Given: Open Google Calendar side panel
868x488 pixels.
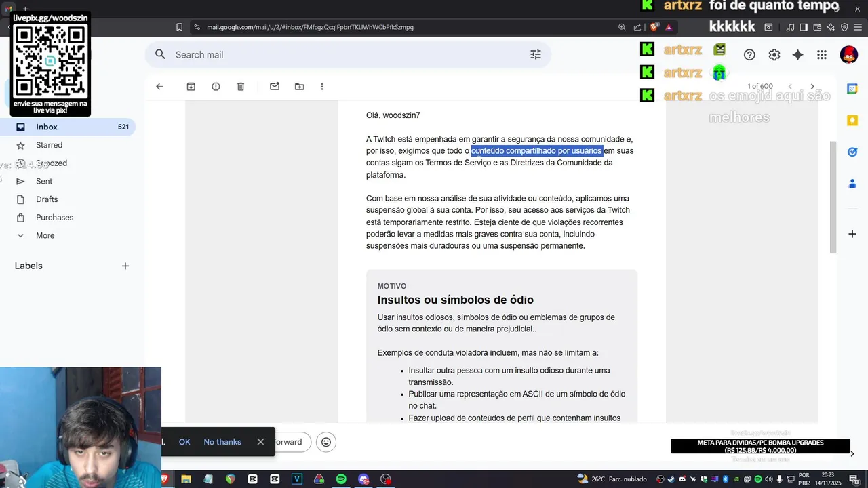Looking at the screenshot, I should [x=852, y=89].
